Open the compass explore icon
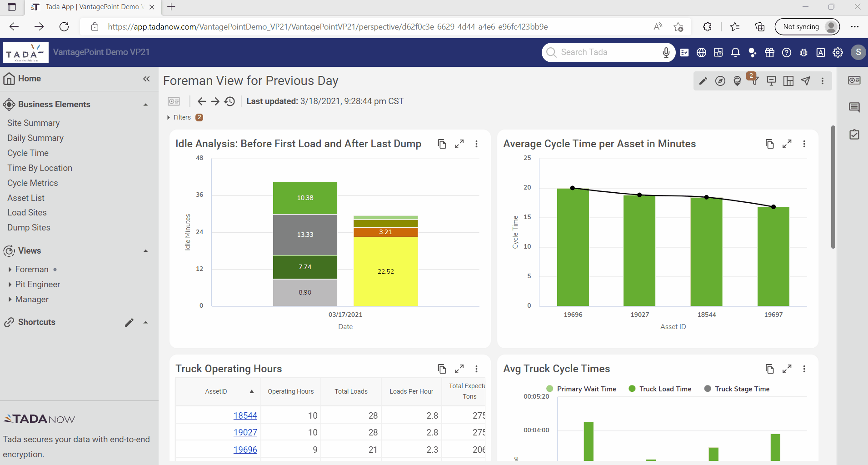Viewport: 868px width, 465px height. (720, 81)
